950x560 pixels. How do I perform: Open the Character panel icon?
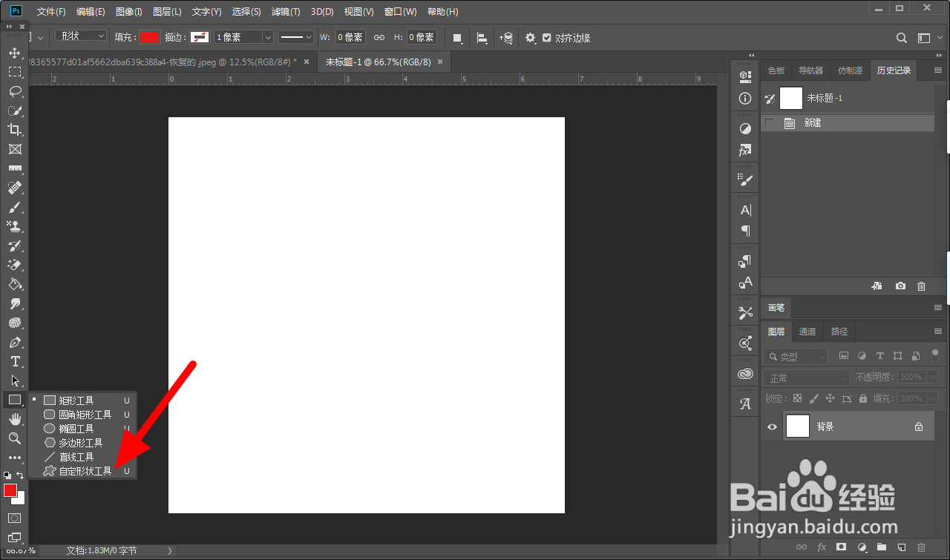point(745,210)
